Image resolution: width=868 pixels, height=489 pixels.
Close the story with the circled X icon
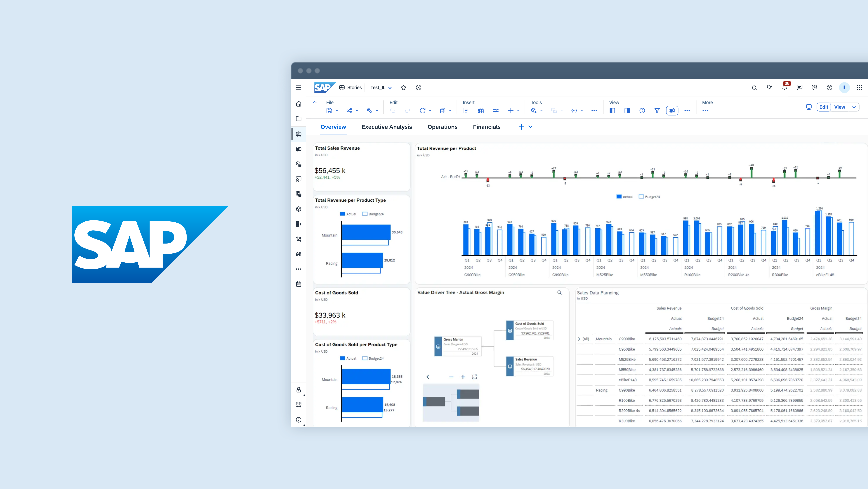click(418, 88)
